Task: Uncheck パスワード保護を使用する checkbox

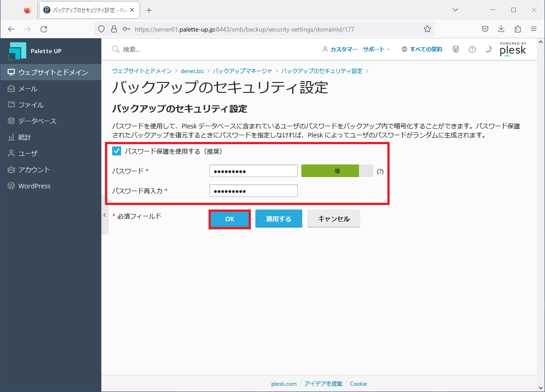Action: point(117,151)
